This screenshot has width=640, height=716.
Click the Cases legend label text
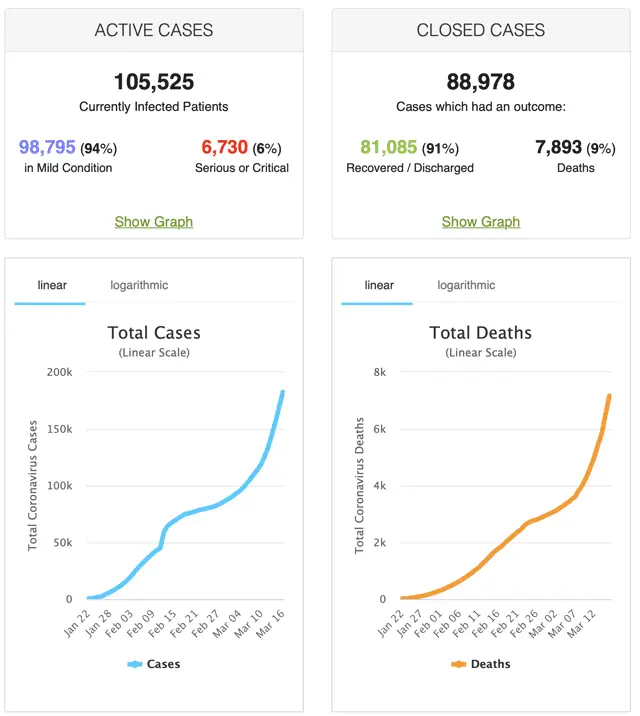pos(164,664)
